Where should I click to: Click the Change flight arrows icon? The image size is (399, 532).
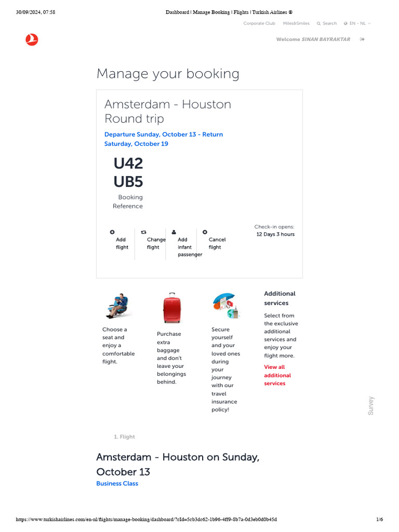[143, 232]
